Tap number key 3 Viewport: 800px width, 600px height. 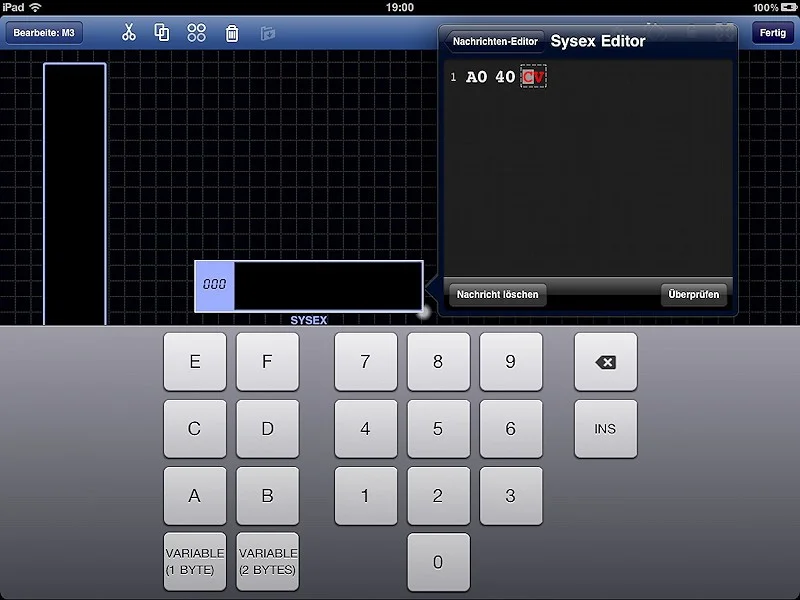[511, 495]
